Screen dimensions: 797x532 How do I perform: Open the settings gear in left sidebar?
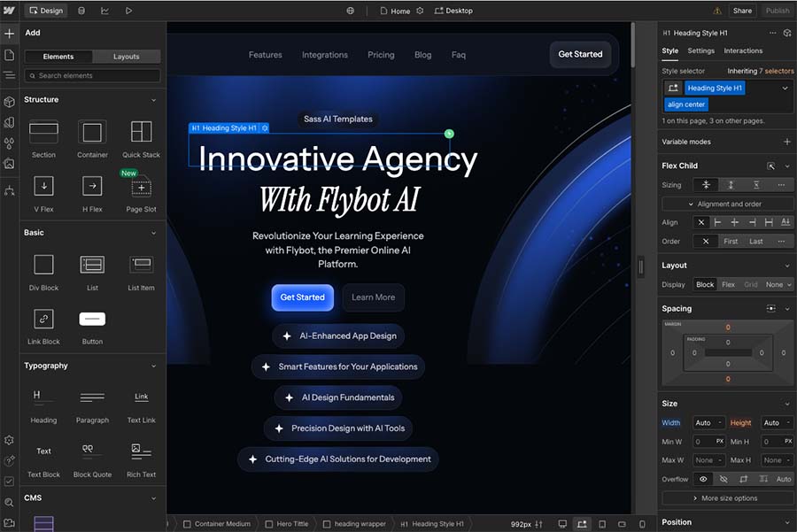(x=9, y=440)
